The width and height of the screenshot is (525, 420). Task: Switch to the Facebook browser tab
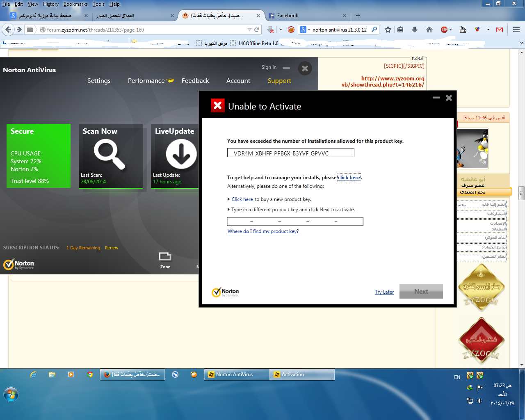point(306,16)
